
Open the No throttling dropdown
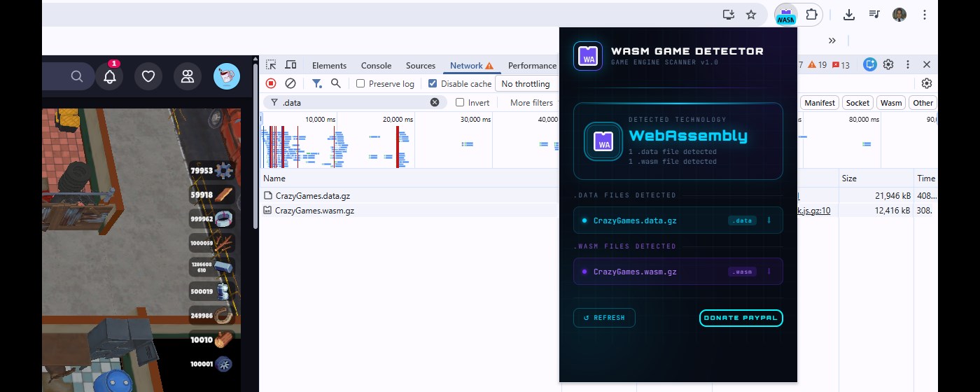pyautogui.click(x=526, y=84)
